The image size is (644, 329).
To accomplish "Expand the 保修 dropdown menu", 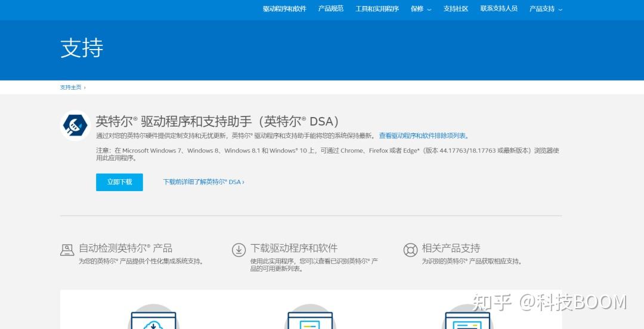I will (x=421, y=8).
